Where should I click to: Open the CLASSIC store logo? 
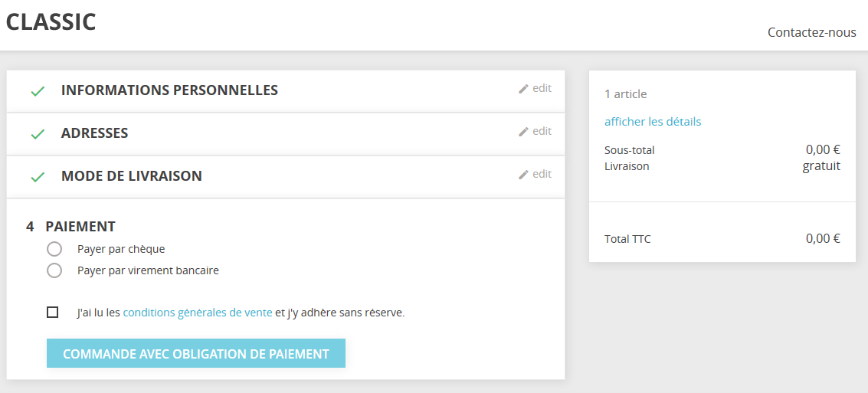(51, 22)
